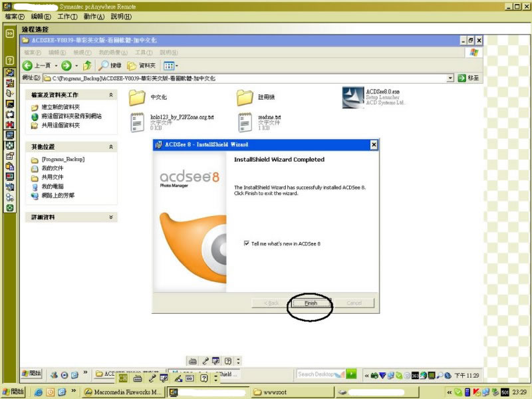
Task: Click the Folders (資料夾) toolbar button
Action: [141, 65]
